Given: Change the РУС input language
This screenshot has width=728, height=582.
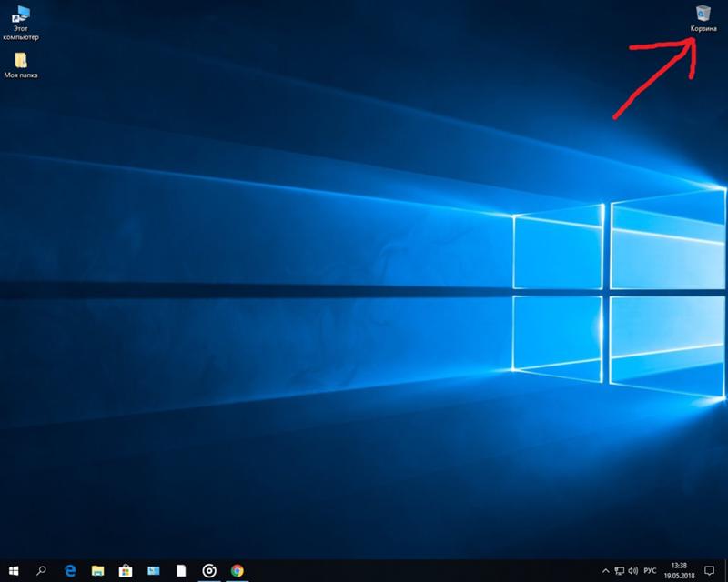Looking at the screenshot, I should [x=650, y=570].
